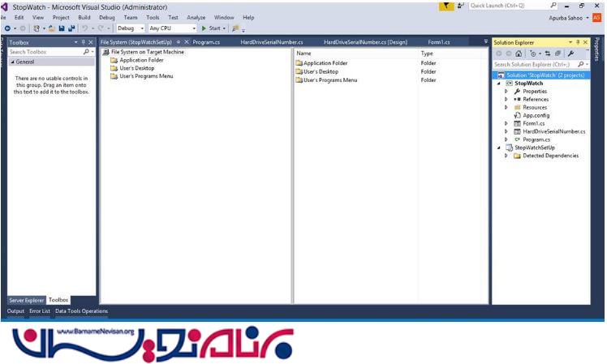This screenshot has width=607, height=364.
Task: Click the Visual Studio logo icon
Action: click(x=5, y=7)
